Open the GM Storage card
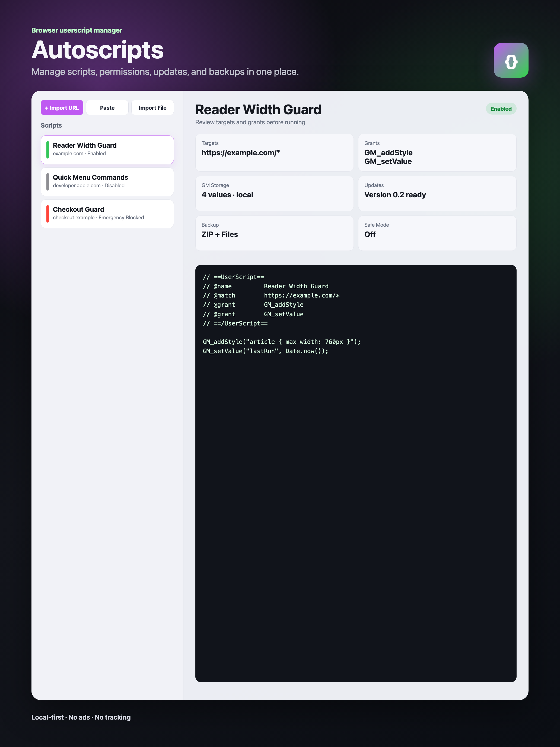560x747 pixels. pyautogui.click(x=274, y=193)
